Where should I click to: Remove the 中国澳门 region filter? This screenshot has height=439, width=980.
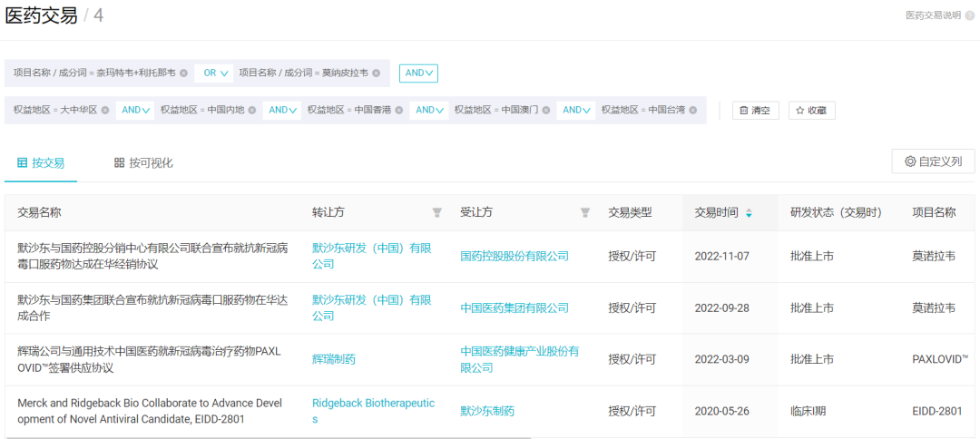click(545, 110)
